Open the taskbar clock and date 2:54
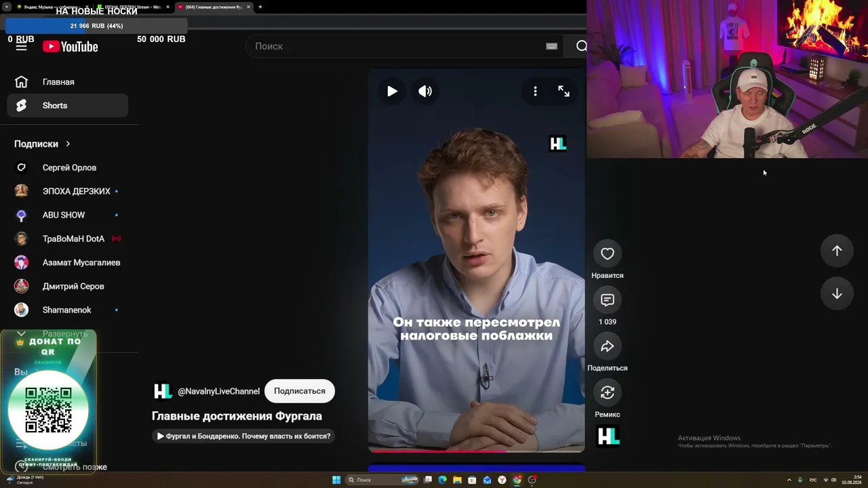The image size is (868, 488). coord(852,480)
